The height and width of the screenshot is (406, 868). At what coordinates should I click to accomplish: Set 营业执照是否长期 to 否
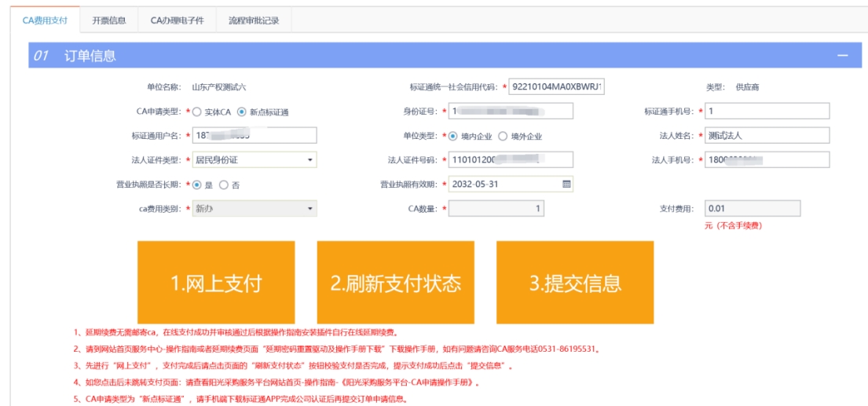224,185
